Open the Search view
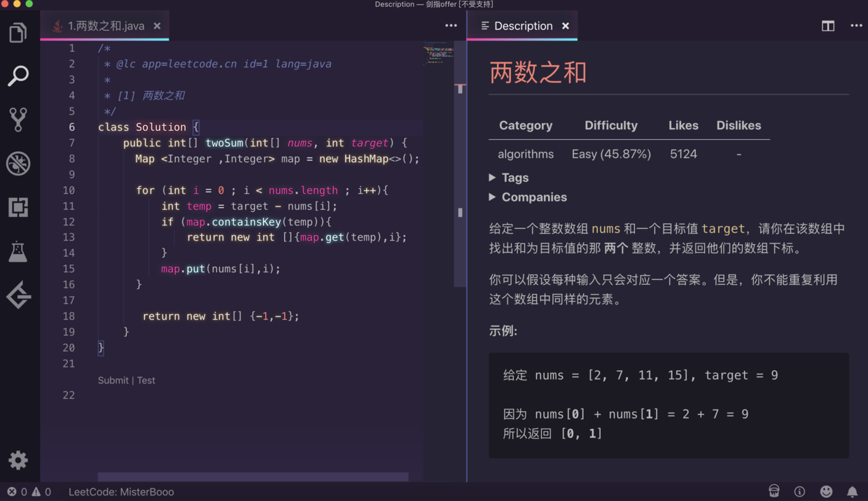 tap(18, 76)
